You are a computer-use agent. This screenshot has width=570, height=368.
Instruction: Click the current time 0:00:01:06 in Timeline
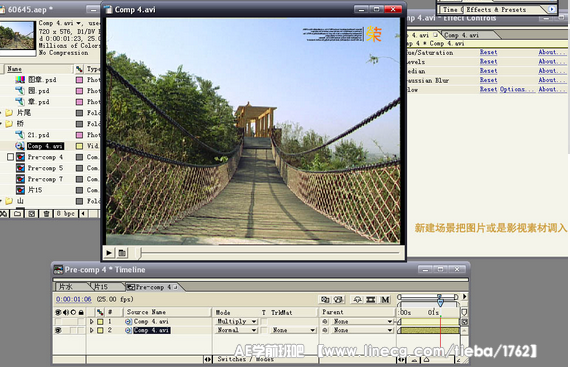[74, 299]
